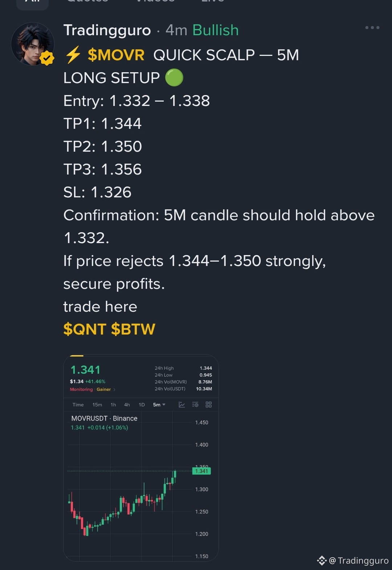Open the MOVRUSDT chart thumbnail
This screenshot has width=392, height=570.
[x=141, y=458]
